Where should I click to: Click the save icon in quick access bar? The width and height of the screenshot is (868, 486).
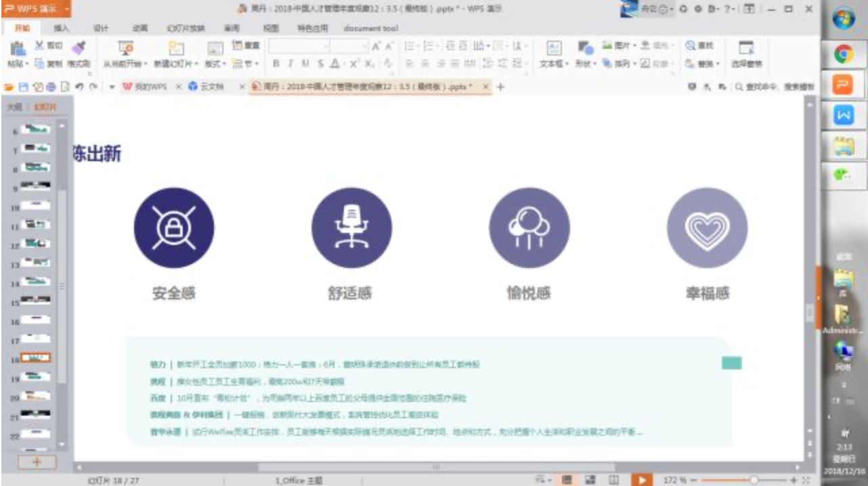tap(23, 87)
